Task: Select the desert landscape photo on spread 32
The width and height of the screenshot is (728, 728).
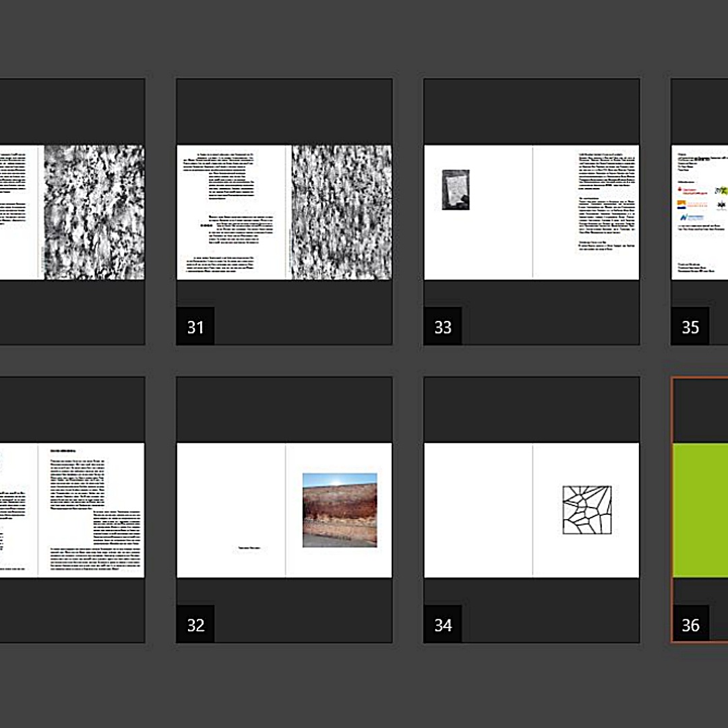Action: (339, 510)
